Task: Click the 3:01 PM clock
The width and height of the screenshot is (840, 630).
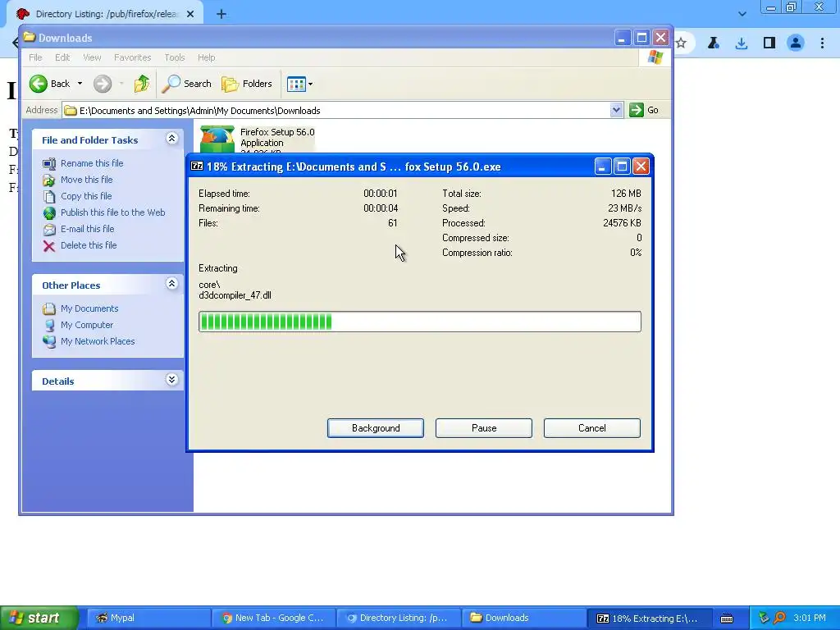Action: pyautogui.click(x=810, y=619)
